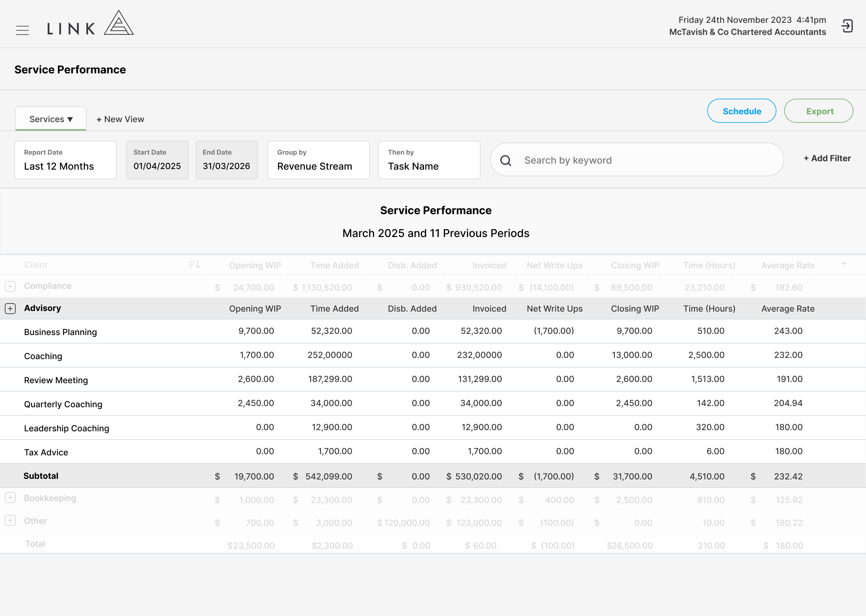This screenshot has height=616, width=866.
Task: Click Quarterly Coaching average rate 204.94
Action: coord(788,403)
